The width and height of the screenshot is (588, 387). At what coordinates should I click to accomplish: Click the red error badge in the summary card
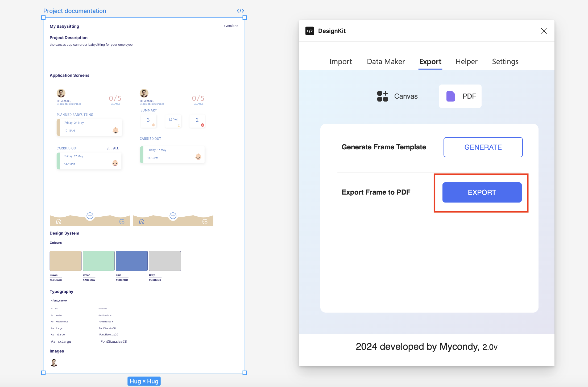tap(202, 125)
